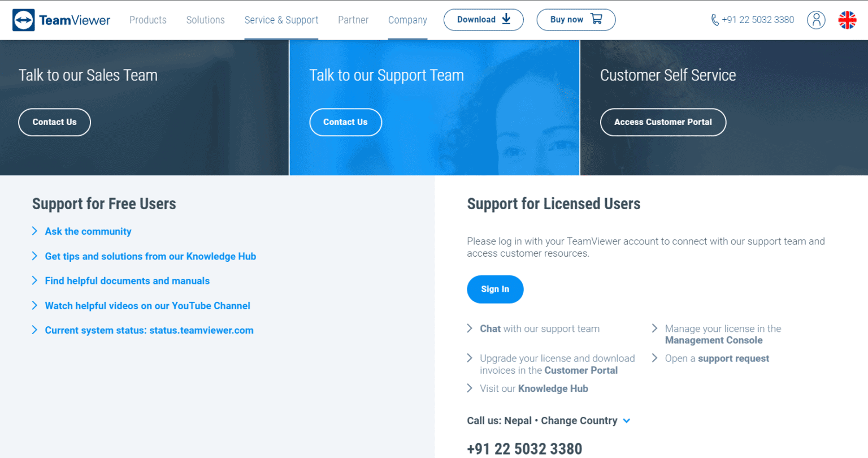Click the Access Customer Portal button
The image size is (868, 458).
[x=663, y=122]
